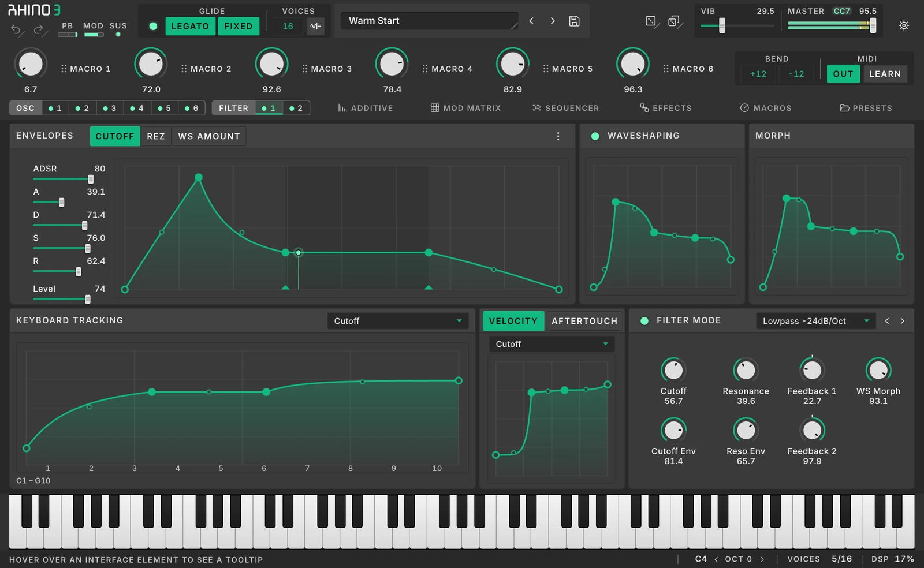Toggle the Waveshaping power dot
The image size is (924, 568).
pos(595,136)
